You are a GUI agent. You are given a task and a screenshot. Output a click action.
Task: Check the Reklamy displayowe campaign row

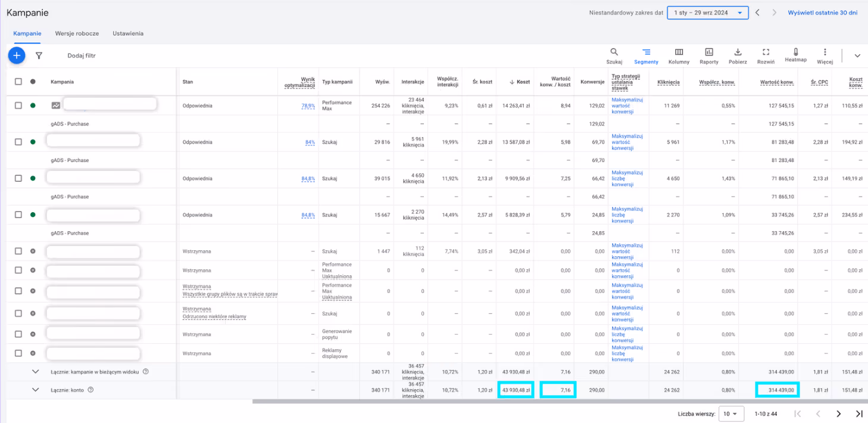18,353
